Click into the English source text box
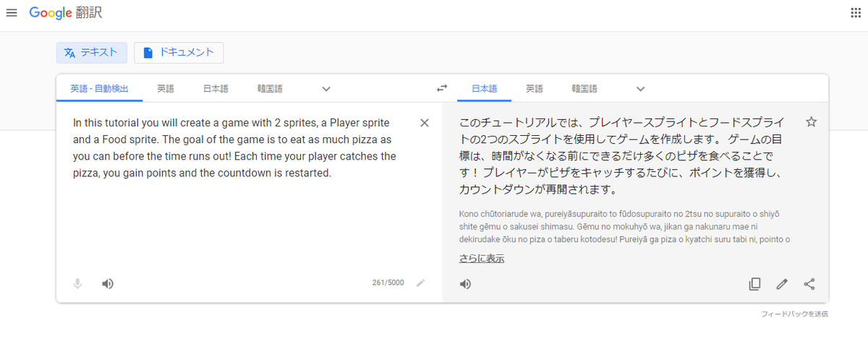The image size is (868, 354). point(237,148)
